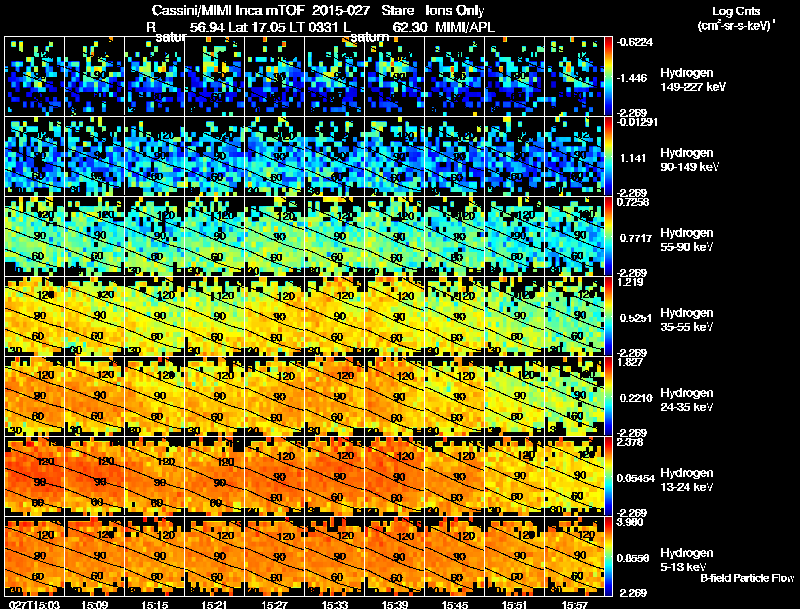Open the 5-13 keV image panel at 15:09
Screen dimensions: 800x609
pos(95,556)
